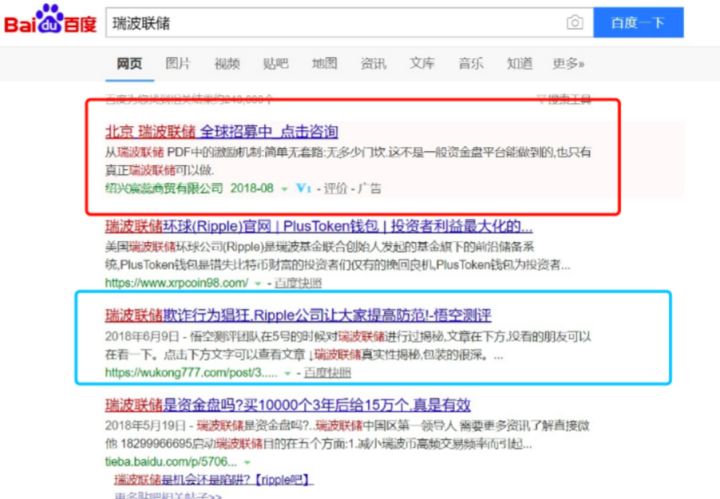Click the camera image-search icon

click(575, 22)
